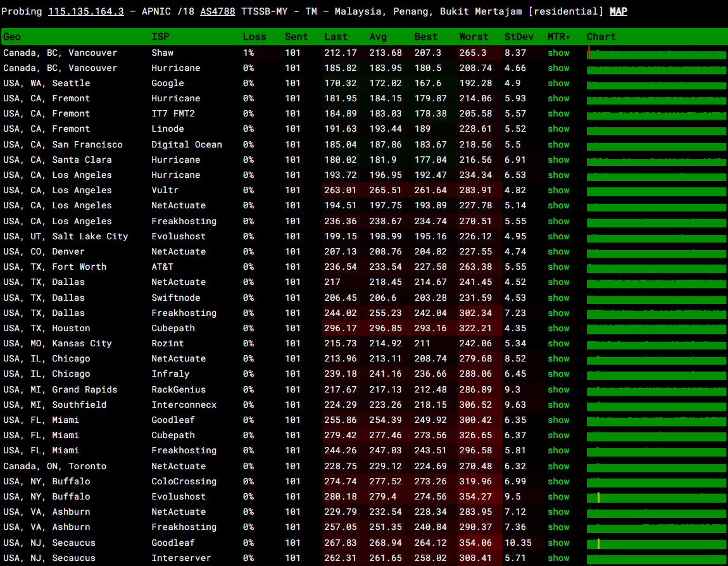Viewport: 728px width, 566px height.
Task: Open the MAP link
Action: pos(618,11)
